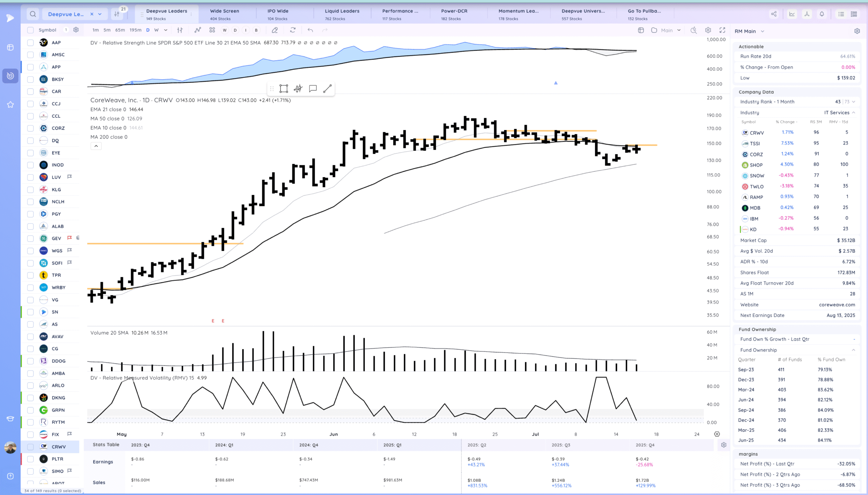Image resolution: width=868 pixels, height=495 pixels.
Task: Click the eraser icon in chart toolbar
Action: (275, 30)
